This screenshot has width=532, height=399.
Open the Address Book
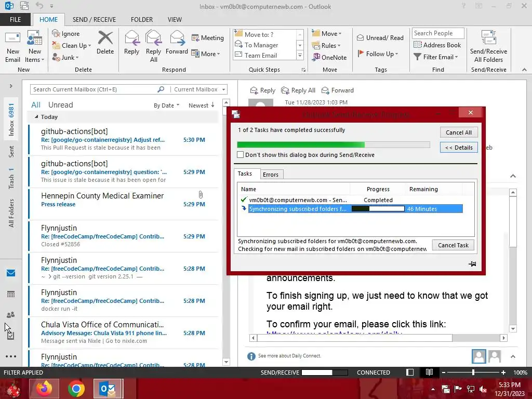[437, 45]
